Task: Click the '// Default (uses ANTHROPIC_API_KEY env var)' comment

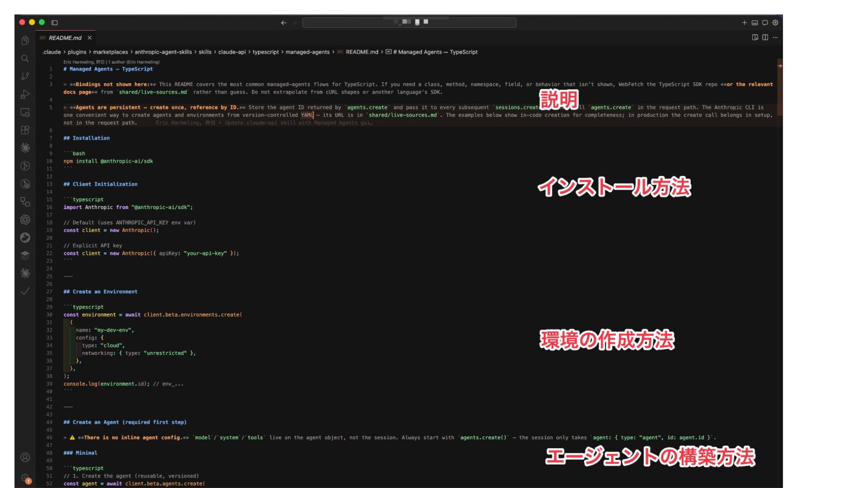Action: pos(130,222)
